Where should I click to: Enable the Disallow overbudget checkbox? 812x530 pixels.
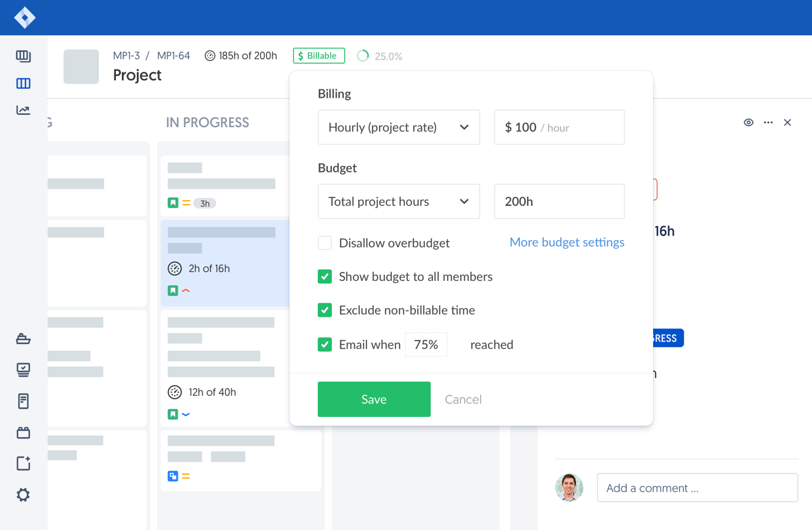coord(325,243)
